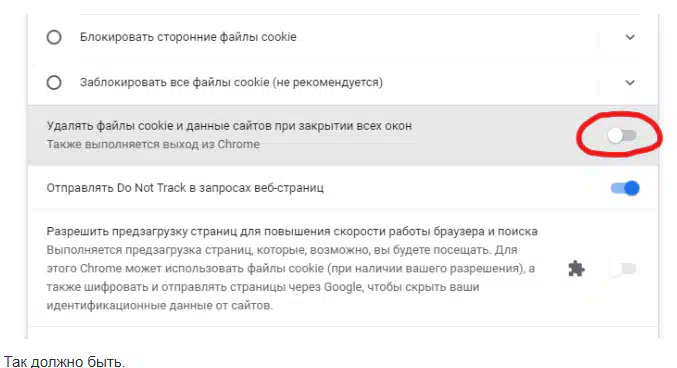Select the 'Блокировать сторонние файлы cookie' radio button
The width and height of the screenshot is (677, 368).
54,37
